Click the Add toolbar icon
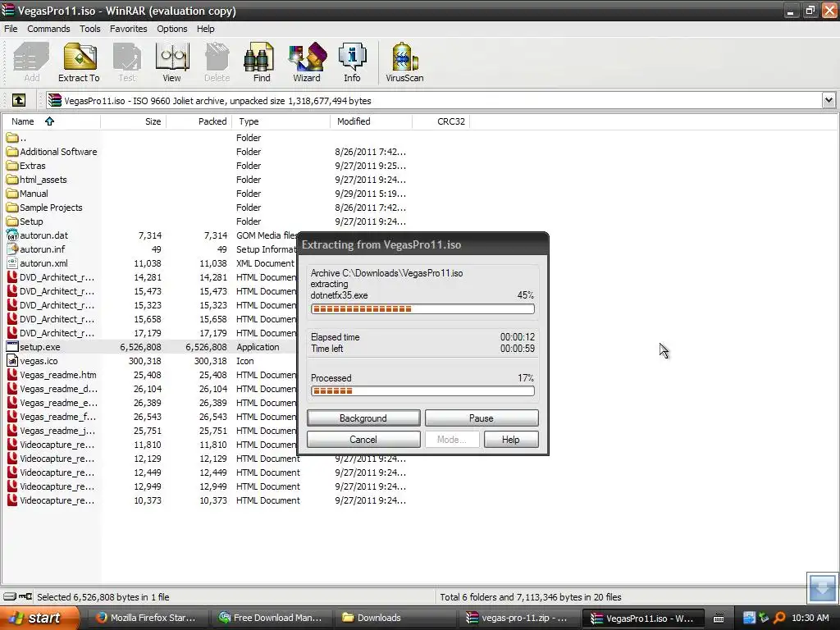Image resolution: width=840 pixels, height=630 pixels. click(x=31, y=62)
